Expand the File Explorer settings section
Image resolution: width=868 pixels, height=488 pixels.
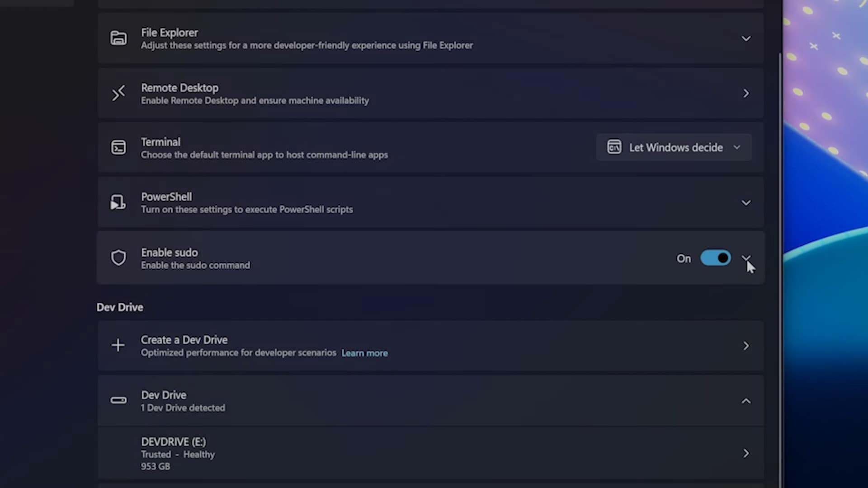click(746, 39)
